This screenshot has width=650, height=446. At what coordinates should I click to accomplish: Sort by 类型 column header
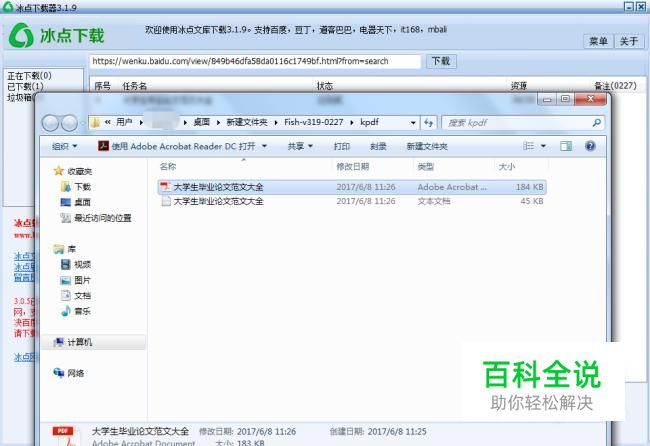[x=426, y=166]
